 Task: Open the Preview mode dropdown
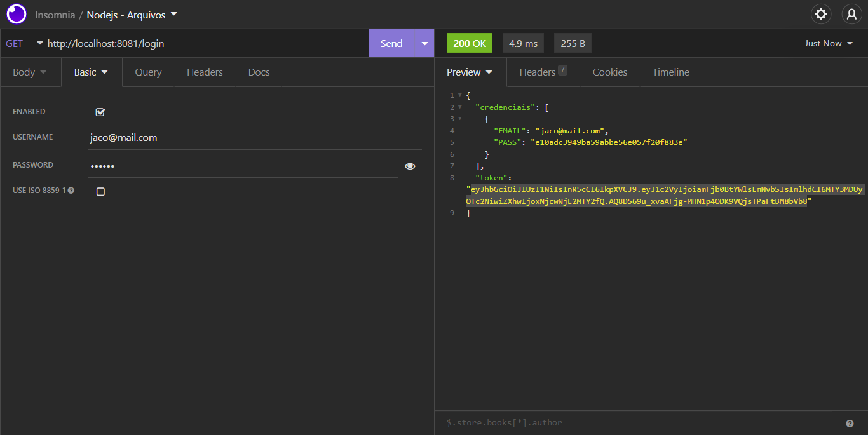(470, 72)
